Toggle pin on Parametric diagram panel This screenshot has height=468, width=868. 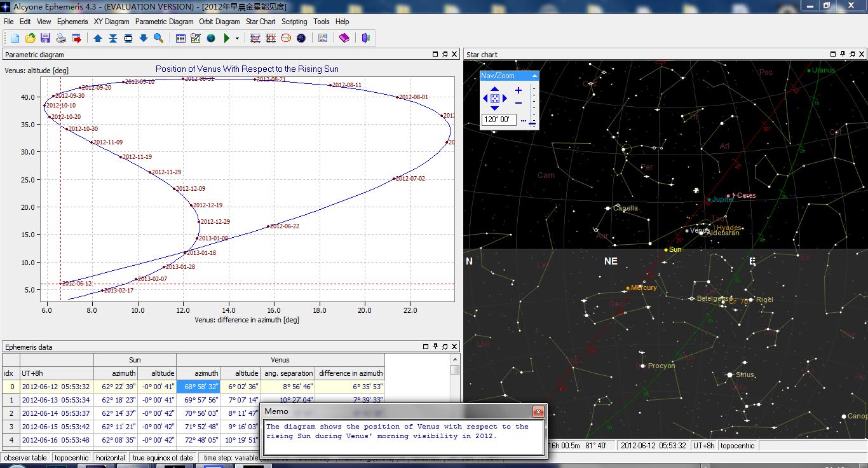[445, 55]
